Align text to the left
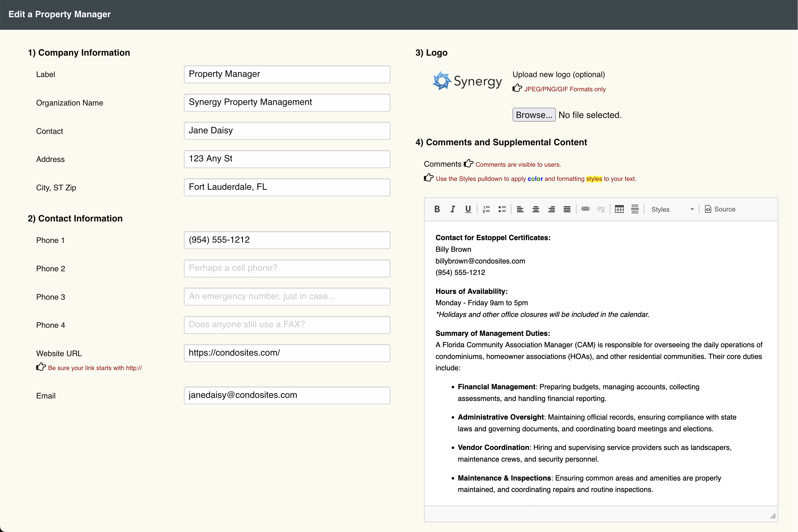798x532 pixels. click(520, 209)
